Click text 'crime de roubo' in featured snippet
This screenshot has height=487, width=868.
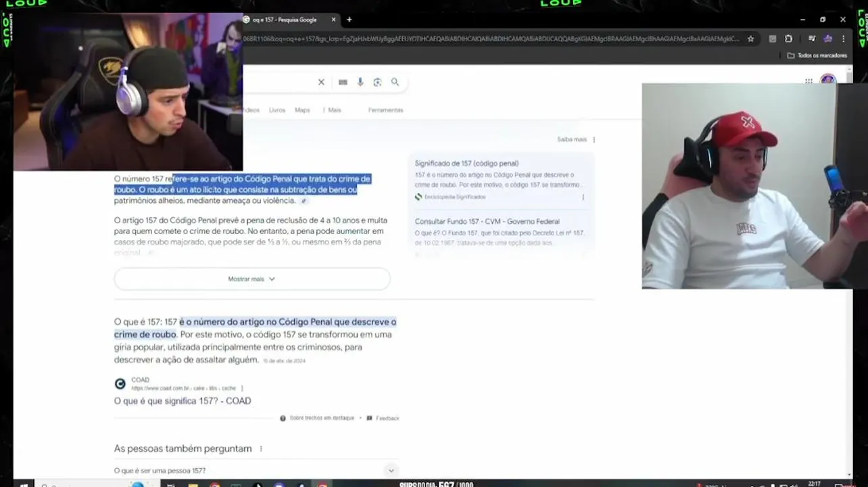[x=145, y=334]
